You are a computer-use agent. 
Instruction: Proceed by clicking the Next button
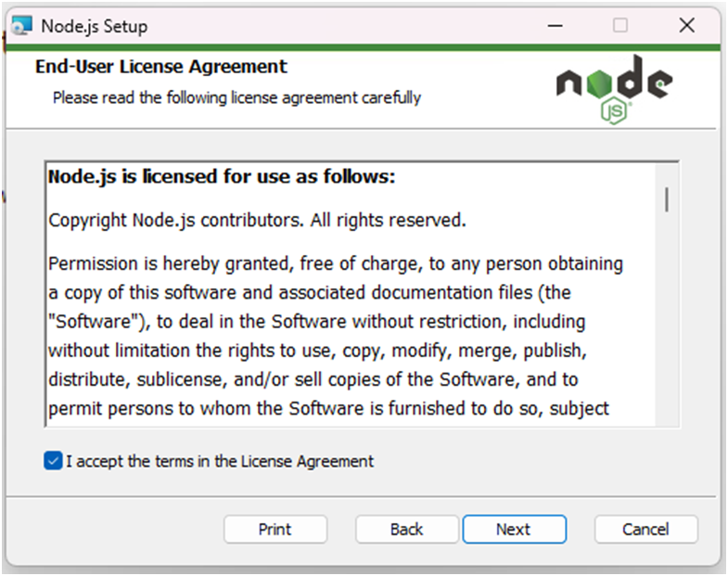click(513, 530)
